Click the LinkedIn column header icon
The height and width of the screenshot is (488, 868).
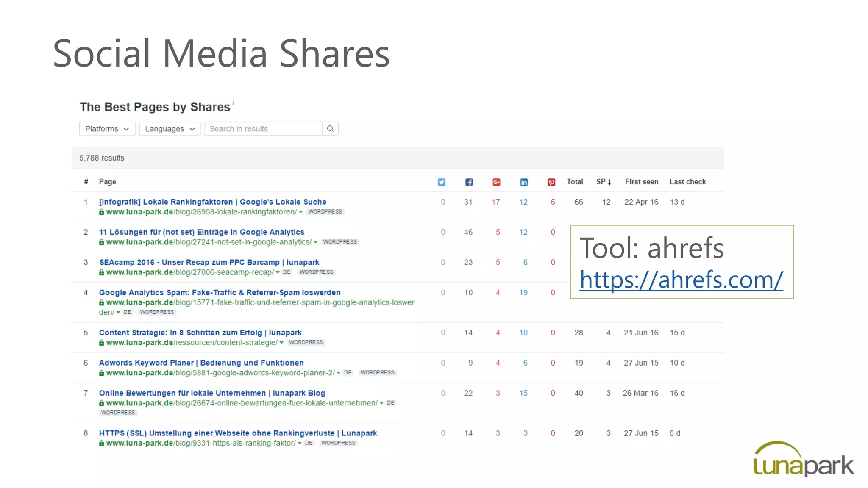[524, 182]
